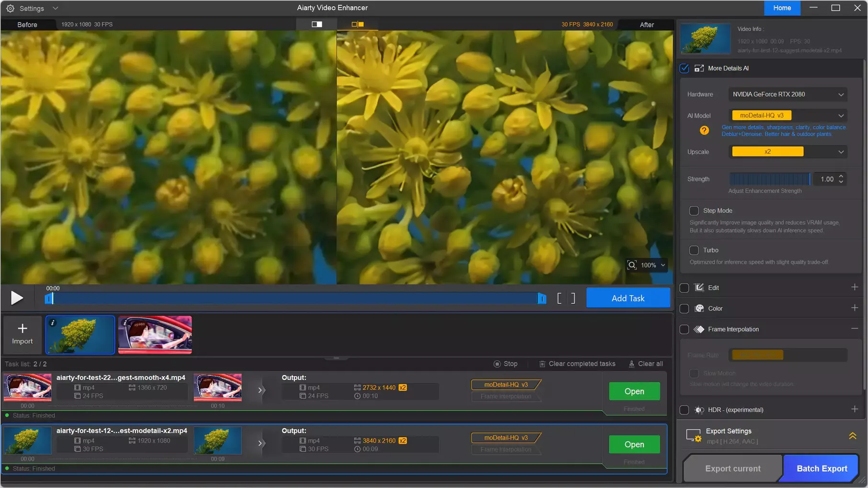The image size is (868, 488).
Task: Click the play button for video preview
Action: 17,298
